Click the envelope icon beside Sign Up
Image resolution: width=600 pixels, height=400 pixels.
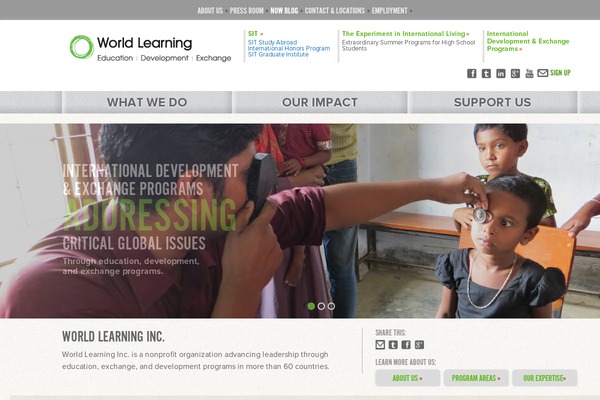[543, 73]
